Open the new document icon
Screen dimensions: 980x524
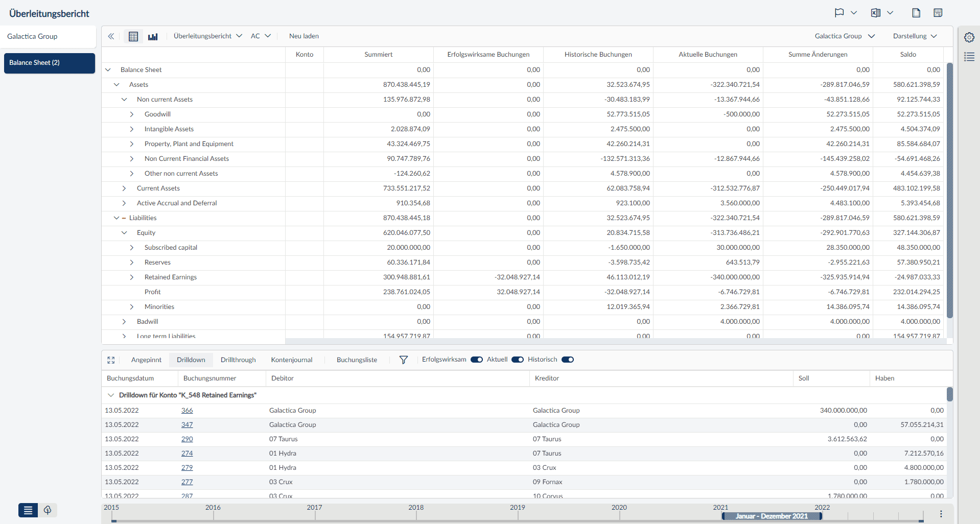[916, 13]
